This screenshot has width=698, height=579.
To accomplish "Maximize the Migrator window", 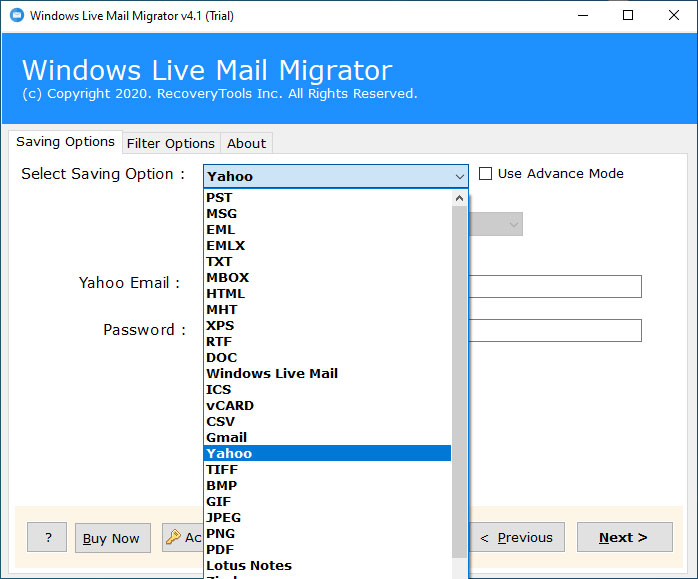I will [x=628, y=16].
